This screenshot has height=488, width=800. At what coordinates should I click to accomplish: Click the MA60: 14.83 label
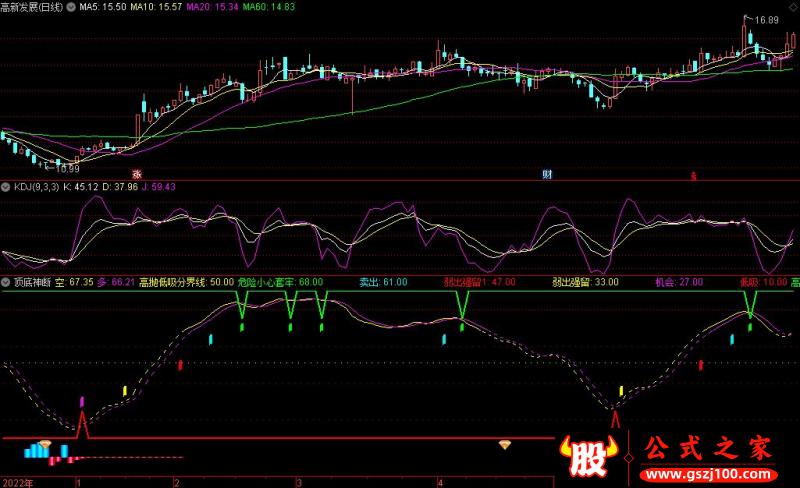[x=268, y=7]
